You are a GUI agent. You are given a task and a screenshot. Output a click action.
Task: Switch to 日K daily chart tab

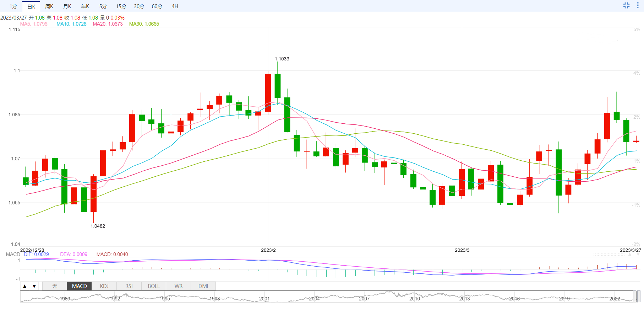pyautogui.click(x=31, y=6)
